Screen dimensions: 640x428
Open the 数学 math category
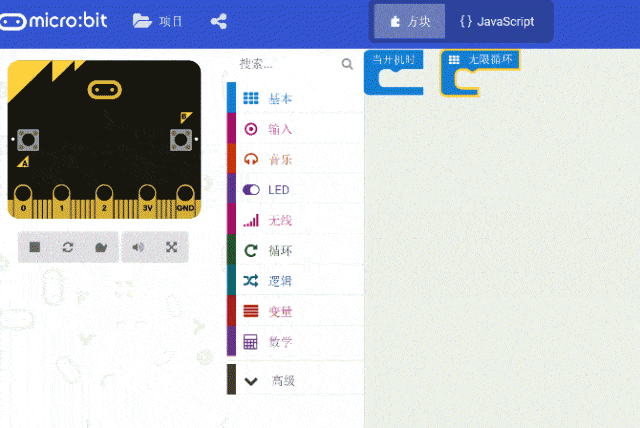(x=280, y=342)
